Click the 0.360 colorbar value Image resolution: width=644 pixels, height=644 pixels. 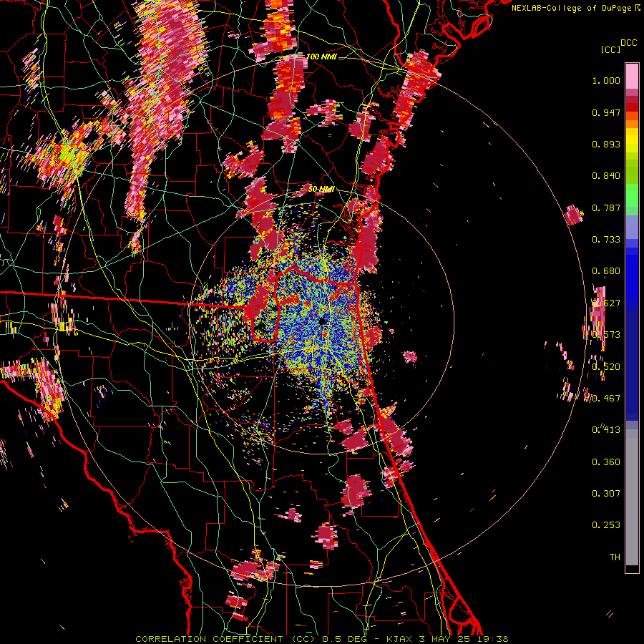point(606,462)
